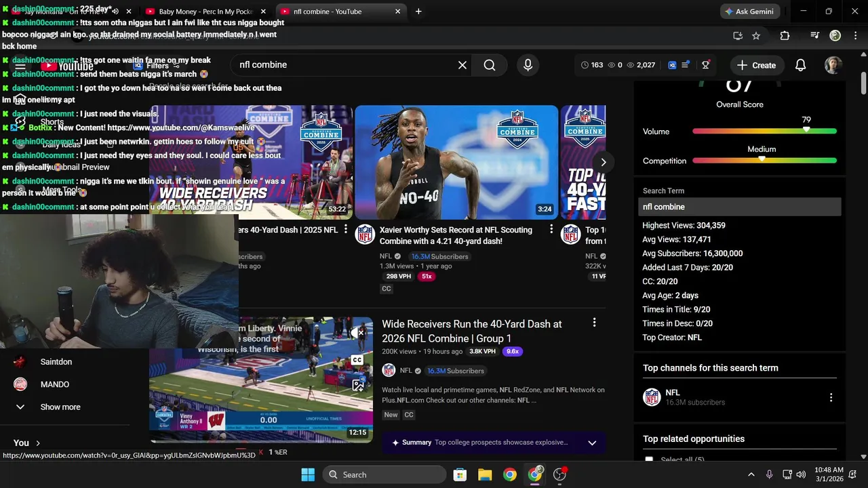Open the vidIQ list icon with blue dot
The width and height of the screenshot is (868, 488).
click(x=685, y=64)
